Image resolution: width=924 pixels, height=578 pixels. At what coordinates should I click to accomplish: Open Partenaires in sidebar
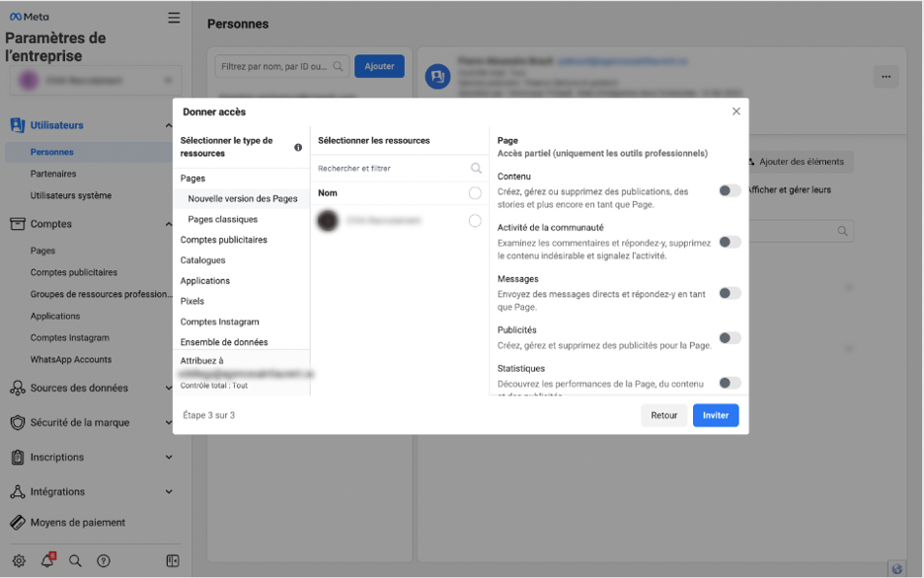click(53, 174)
